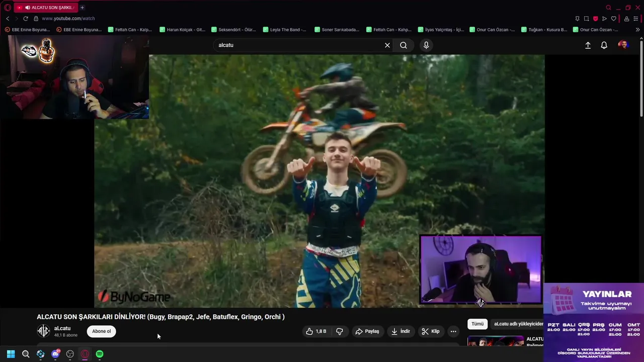The image size is (644, 362).
Task: Subscribe with Abone ol button
Action: 101,331
